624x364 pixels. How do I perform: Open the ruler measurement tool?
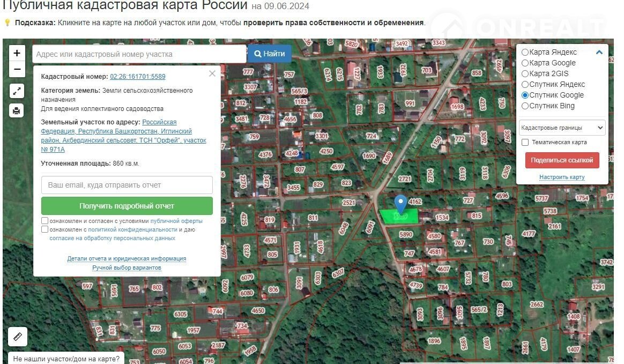pos(17,337)
